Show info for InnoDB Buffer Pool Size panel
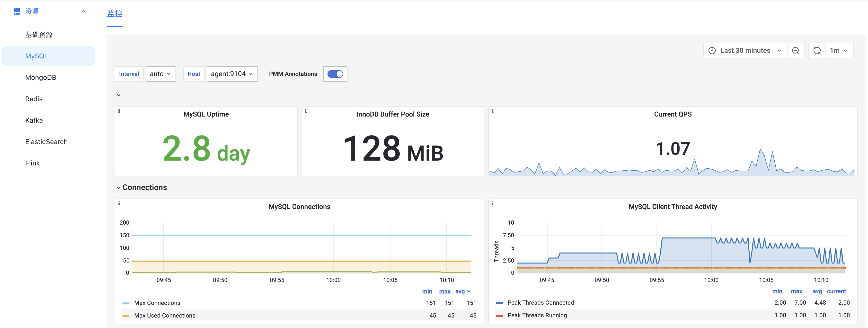 point(306,111)
